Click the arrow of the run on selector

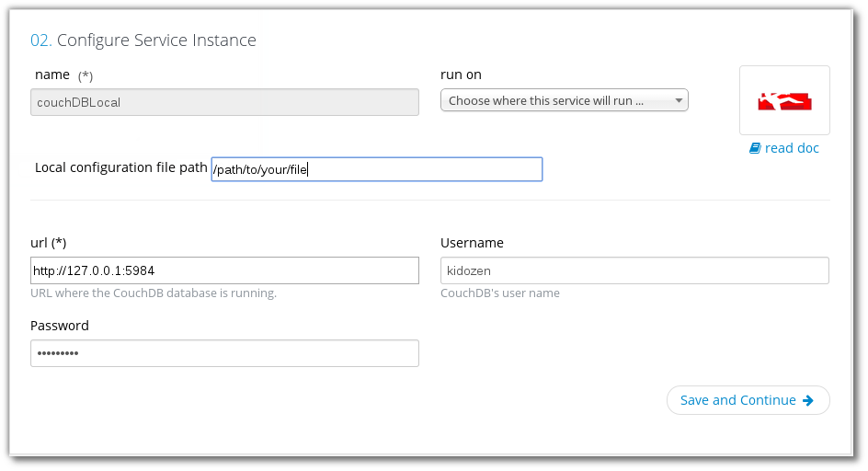pos(679,101)
